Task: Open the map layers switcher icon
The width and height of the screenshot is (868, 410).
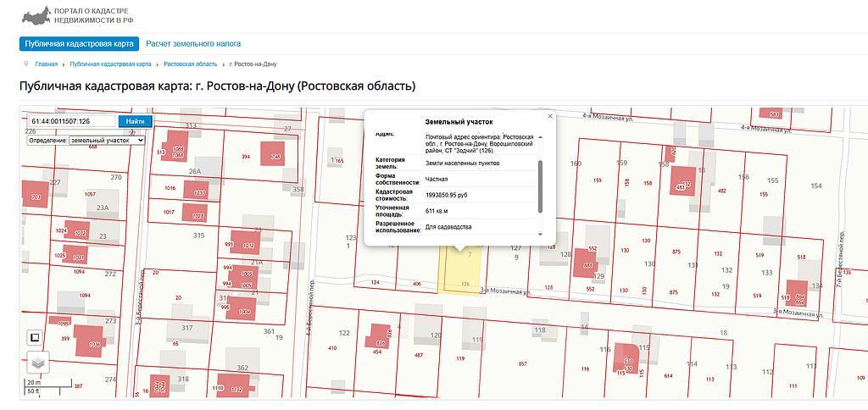Action: pyautogui.click(x=38, y=363)
